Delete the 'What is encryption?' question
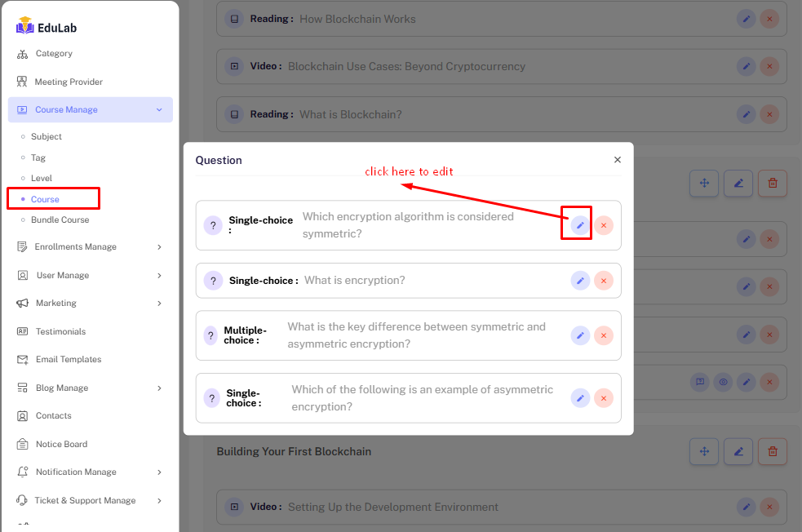 (603, 281)
